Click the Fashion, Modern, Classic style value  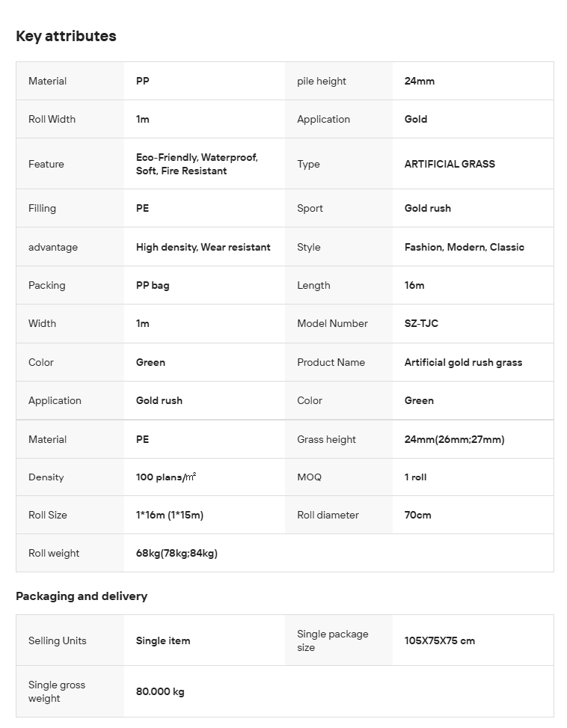pos(464,247)
